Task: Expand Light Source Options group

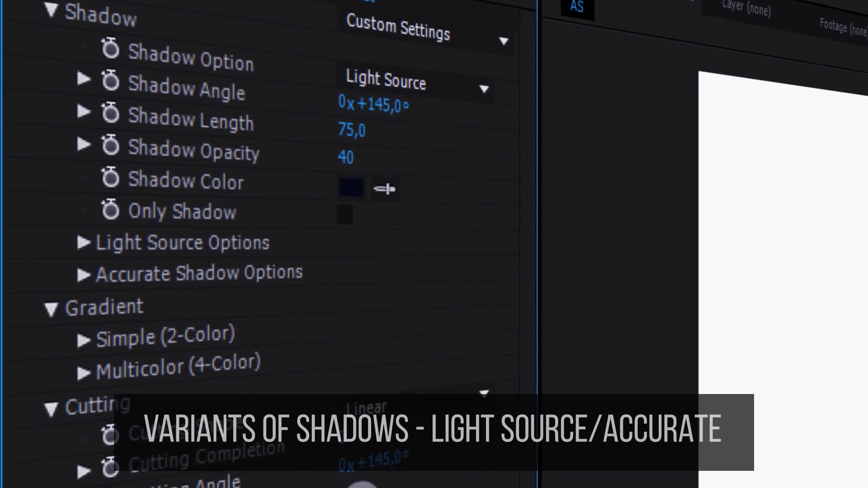Action: pyautogui.click(x=84, y=243)
